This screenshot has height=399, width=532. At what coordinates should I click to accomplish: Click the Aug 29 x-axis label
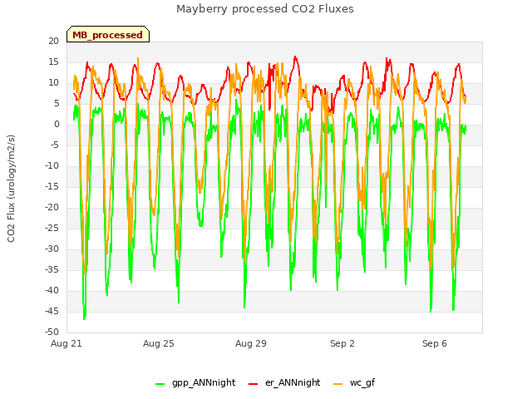coord(251,343)
